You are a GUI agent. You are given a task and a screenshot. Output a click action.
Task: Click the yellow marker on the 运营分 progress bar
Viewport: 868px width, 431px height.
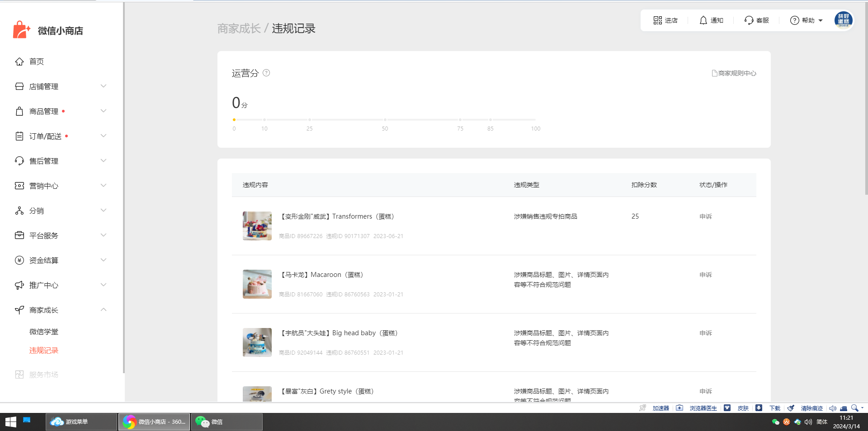click(x=234, y=120)
